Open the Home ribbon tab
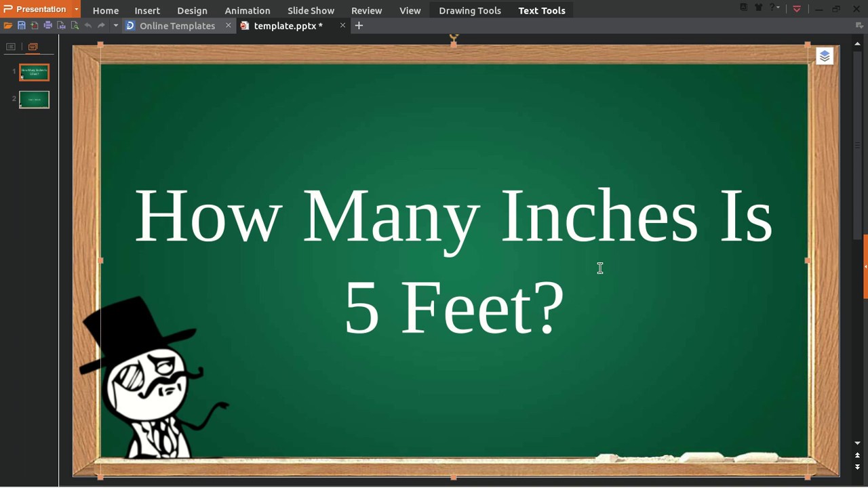868x488 pixels. [106, 10]
